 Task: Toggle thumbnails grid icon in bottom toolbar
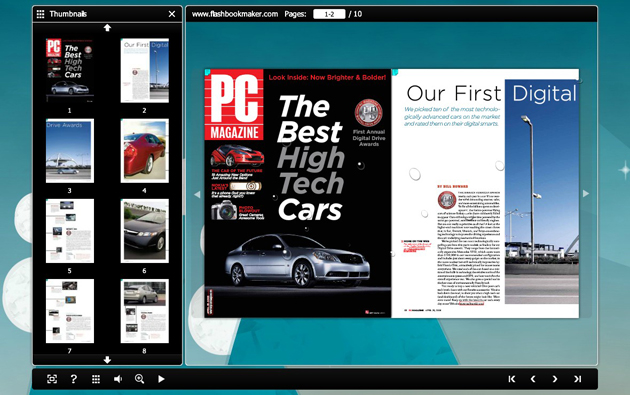pyautogui.click(x=96, y=379)
